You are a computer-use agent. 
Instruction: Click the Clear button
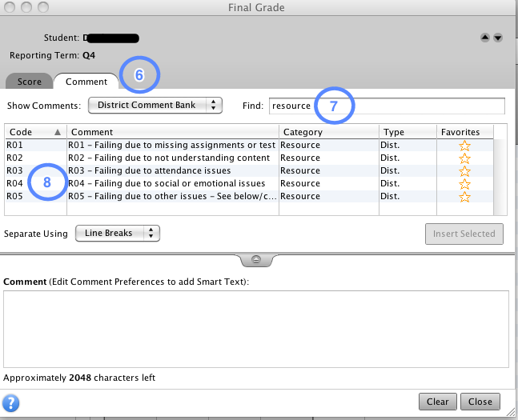437,402
